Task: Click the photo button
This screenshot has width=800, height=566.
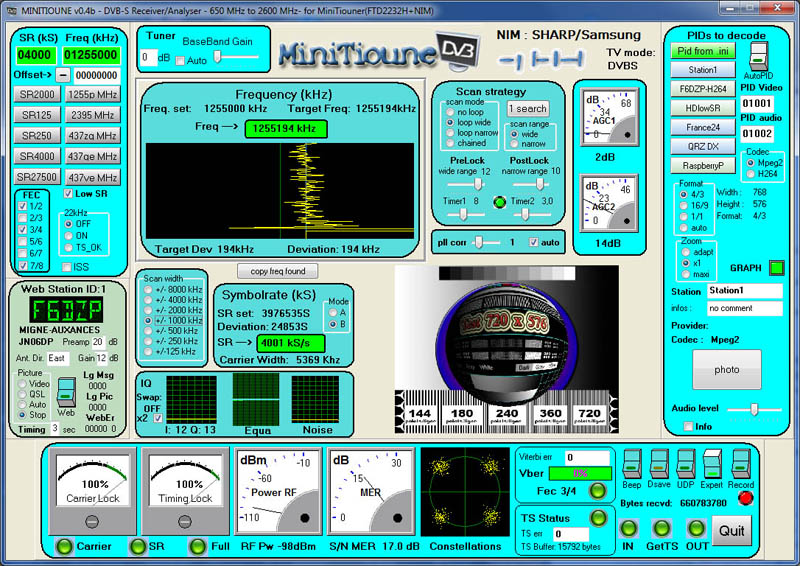Action: (x=727, y=370)
